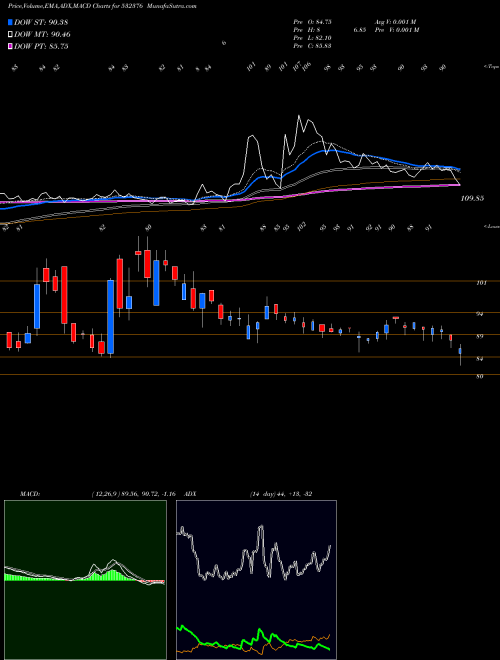Click the 'MACD:' indicator label

pyautogui.click(x=30, y=494)
